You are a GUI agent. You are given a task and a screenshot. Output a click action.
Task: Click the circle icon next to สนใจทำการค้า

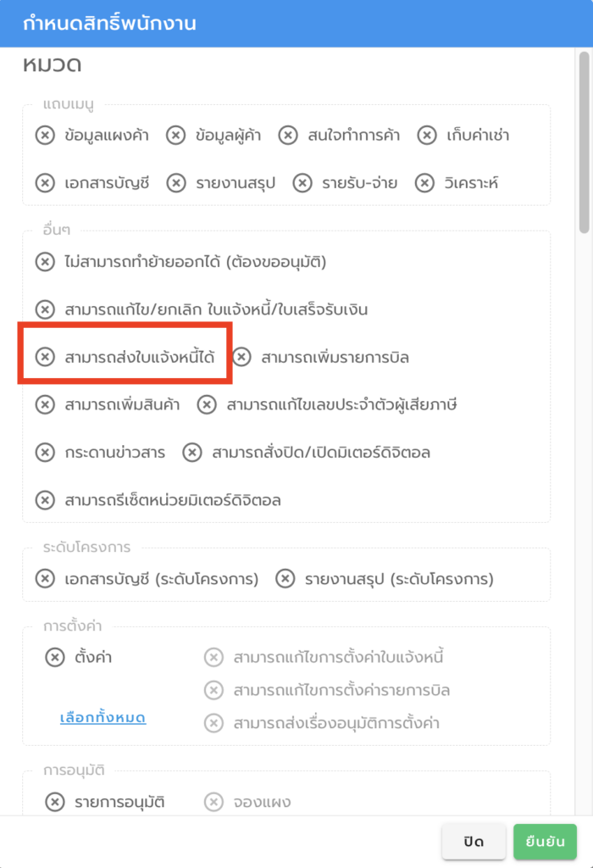289,135
